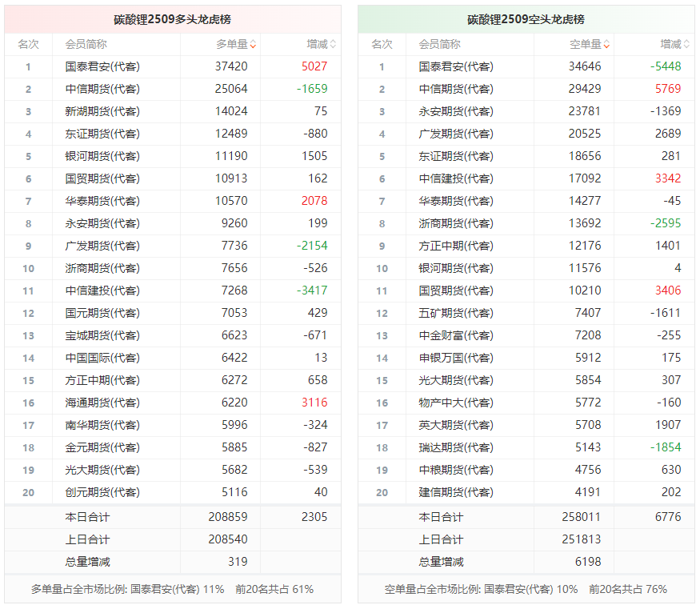Click short volume value 23781
This screenshot has width=700, height=609.
pyautogui.click(x=585, y=111)
